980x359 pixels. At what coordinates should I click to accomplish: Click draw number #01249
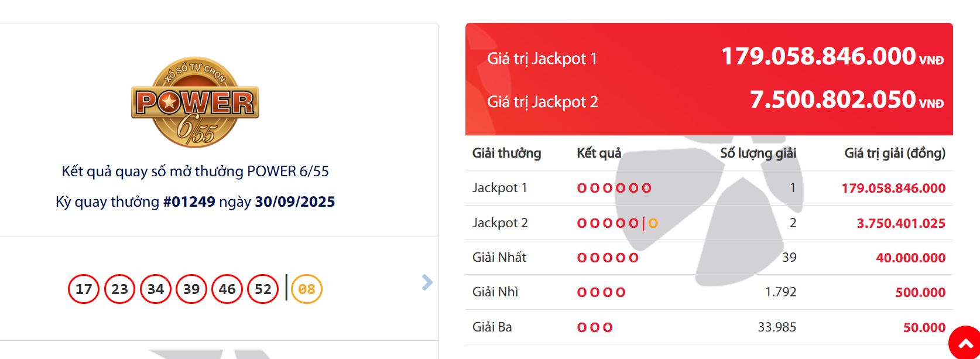point(189,202)
